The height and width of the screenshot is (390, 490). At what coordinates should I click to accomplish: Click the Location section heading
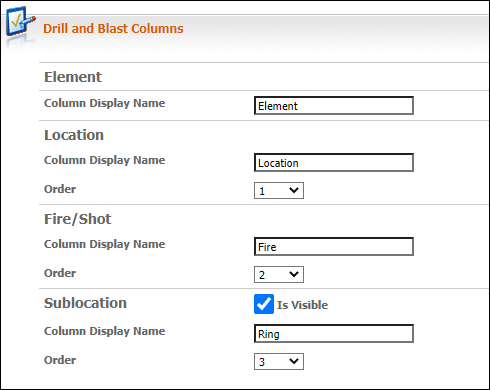[x=74, y=135]
